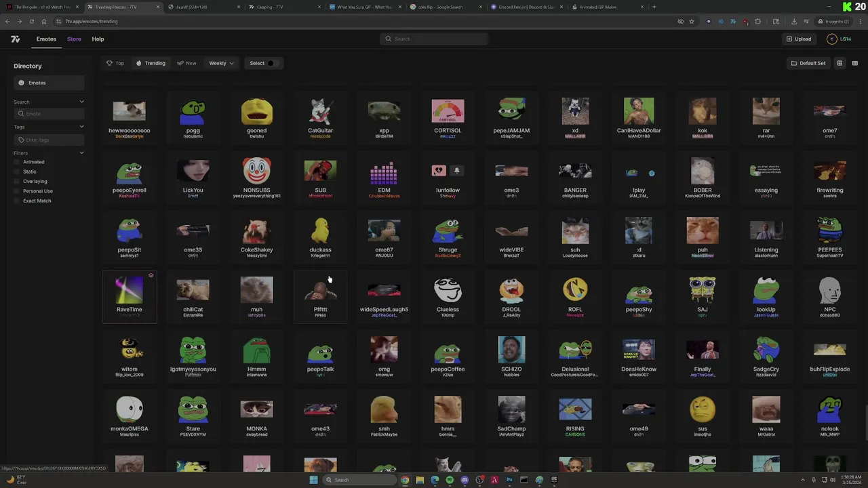
Task: Open the pogg emote thumbnail
Action: [x=193, y=111]
